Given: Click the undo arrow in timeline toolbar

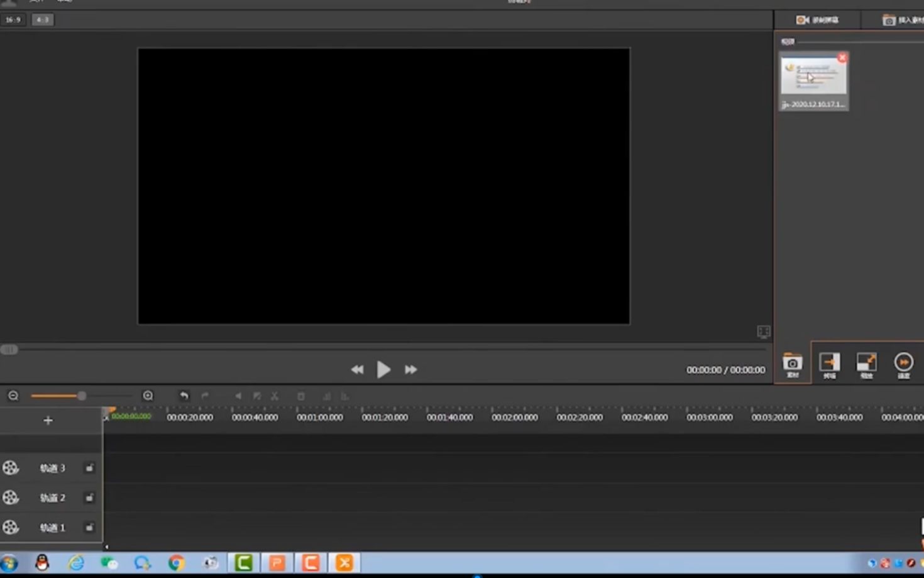Looking at the screenshot, I should coord(184,396).
